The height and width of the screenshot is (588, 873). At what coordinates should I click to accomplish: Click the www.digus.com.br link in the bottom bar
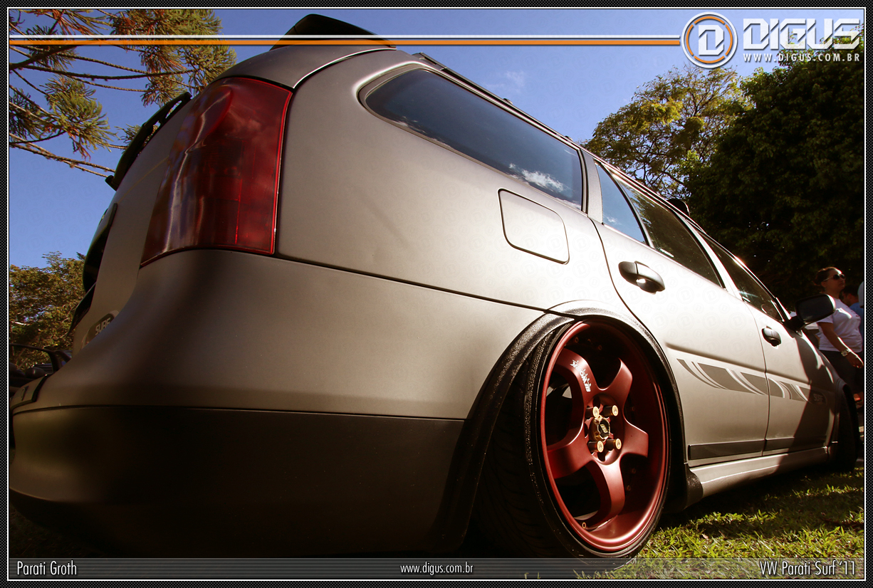click(x=436, y=569)
